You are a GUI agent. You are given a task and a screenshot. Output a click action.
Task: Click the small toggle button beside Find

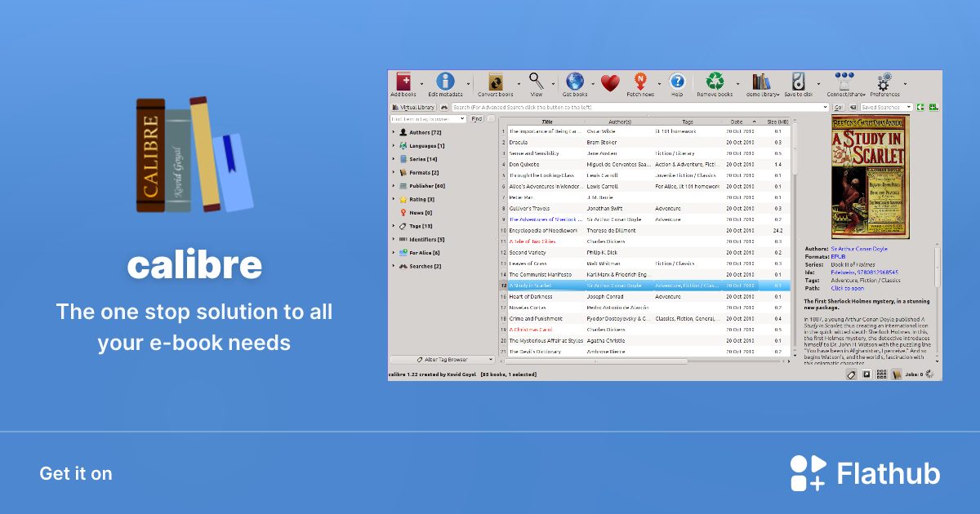[491, 118]
